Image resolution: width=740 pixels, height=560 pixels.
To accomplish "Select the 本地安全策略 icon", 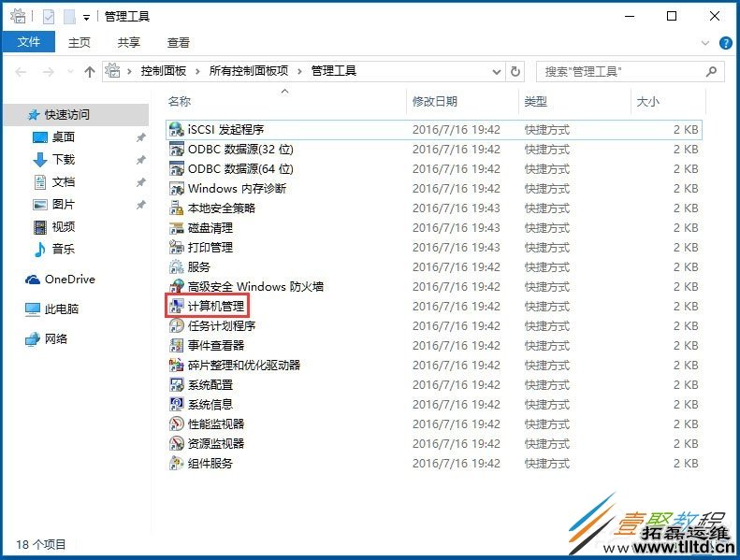I will (x=177, y=208).
